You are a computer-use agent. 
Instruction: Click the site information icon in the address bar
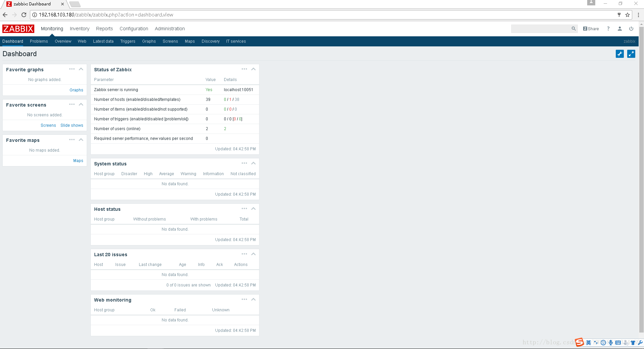tap(35, 15)
